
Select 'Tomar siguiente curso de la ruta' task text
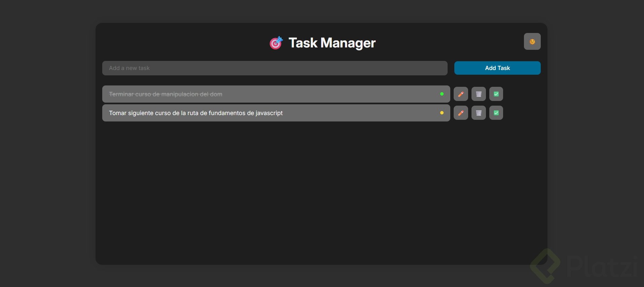[196, 113]
